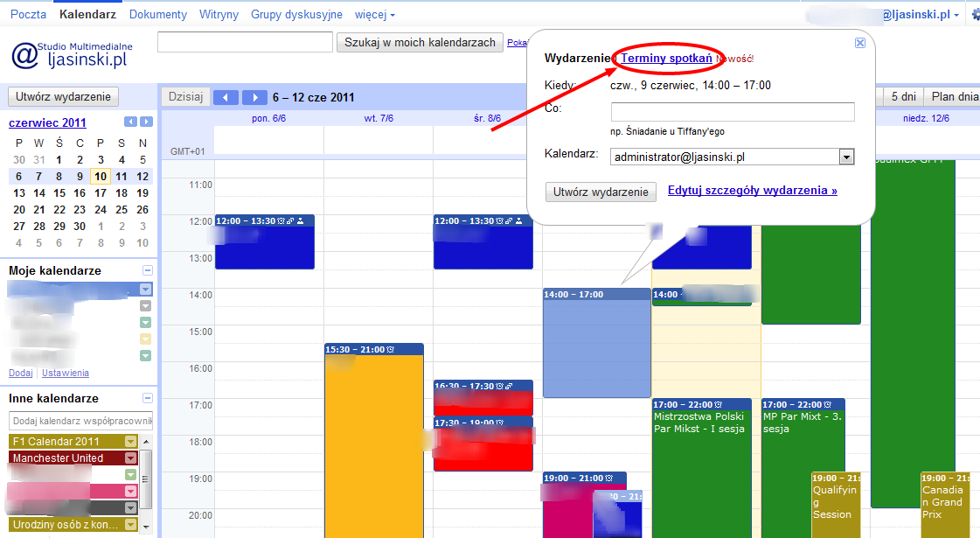Screen dimensions: 980x538
Task: Select date 22 in the mini calendar
Action: coord(59,210)
